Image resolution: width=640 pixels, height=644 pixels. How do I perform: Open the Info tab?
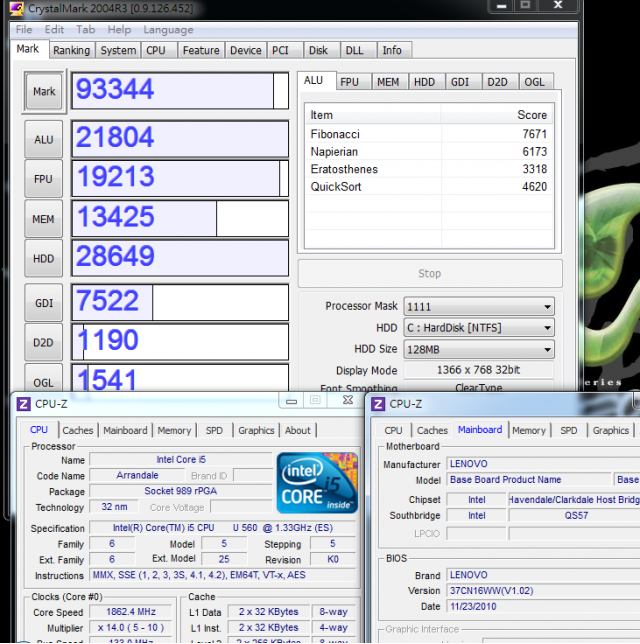pos(392,51)
